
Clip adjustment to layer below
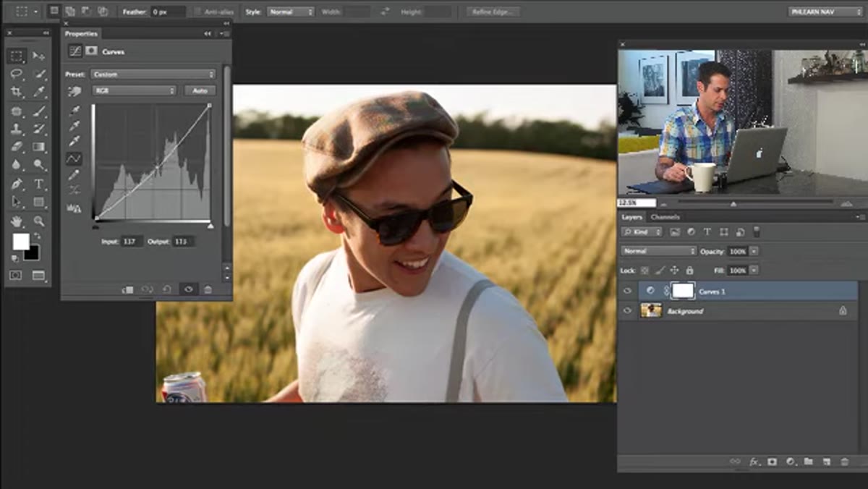coord(128,289)
